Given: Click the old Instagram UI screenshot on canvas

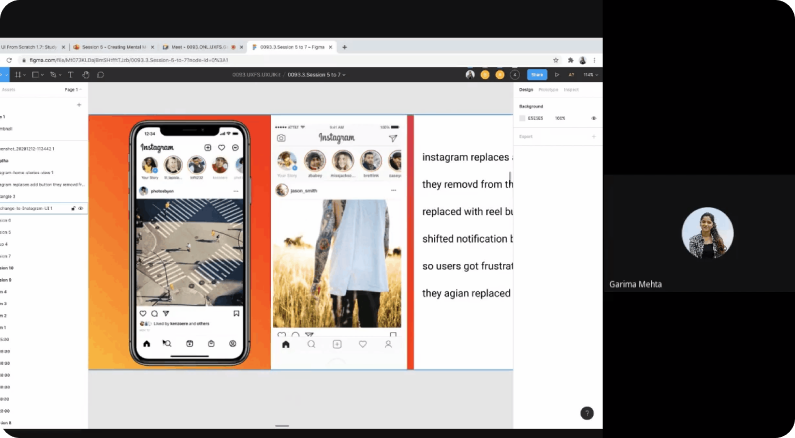Looking at the screenshot, I should click(339, 242).
